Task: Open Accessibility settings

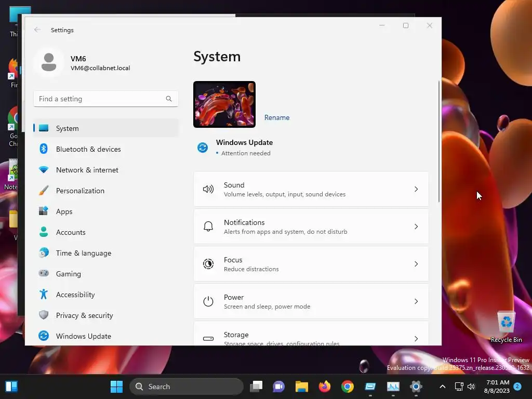Action: 105,295
